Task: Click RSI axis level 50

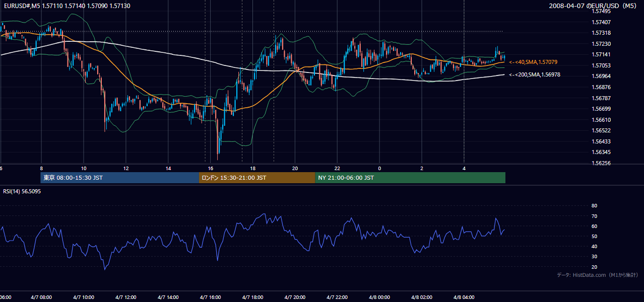Action: [x=594, y=236]
